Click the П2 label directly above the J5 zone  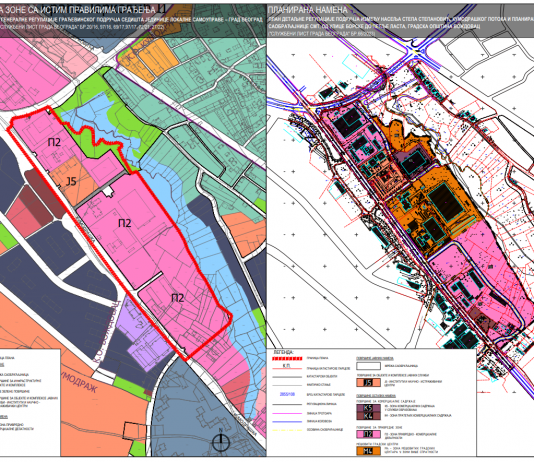[x=54, y=142]
